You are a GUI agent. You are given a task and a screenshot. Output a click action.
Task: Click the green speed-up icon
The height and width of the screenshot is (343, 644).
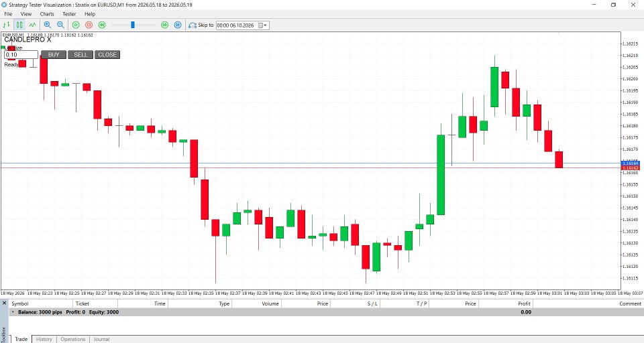(165, 25)
